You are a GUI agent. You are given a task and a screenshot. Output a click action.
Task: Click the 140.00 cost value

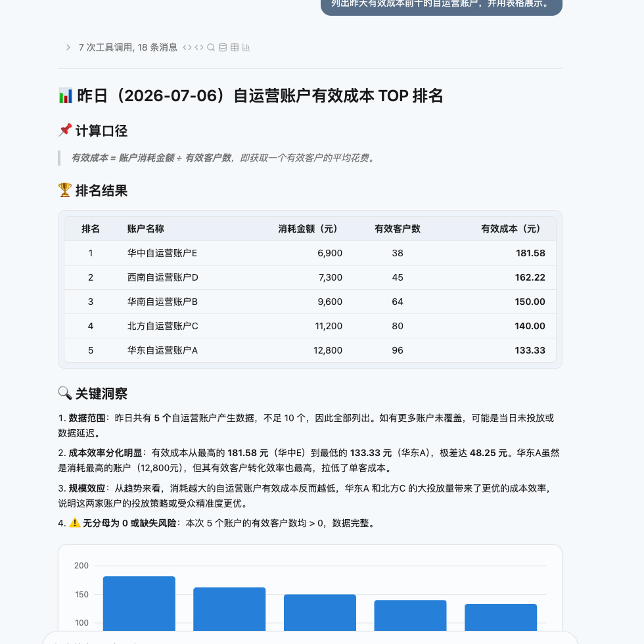click(x=530, y=326)
